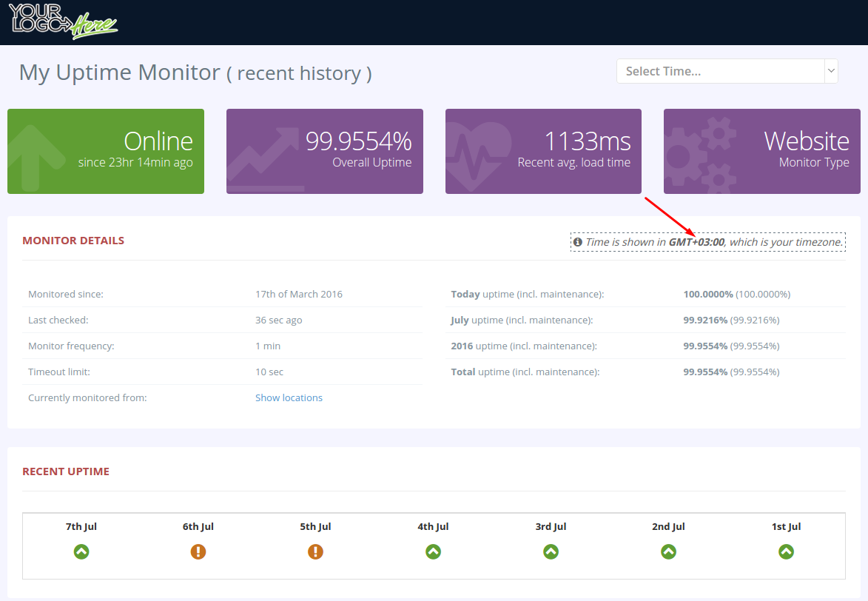868x601 pixels.
Task: Click the heartbeat icon in load time card
Action: pyautogui.click(x=478, y=157)
